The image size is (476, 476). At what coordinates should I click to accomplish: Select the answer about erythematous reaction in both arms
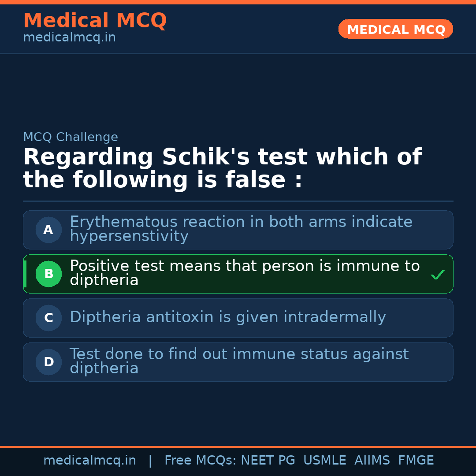click(241, 229)
